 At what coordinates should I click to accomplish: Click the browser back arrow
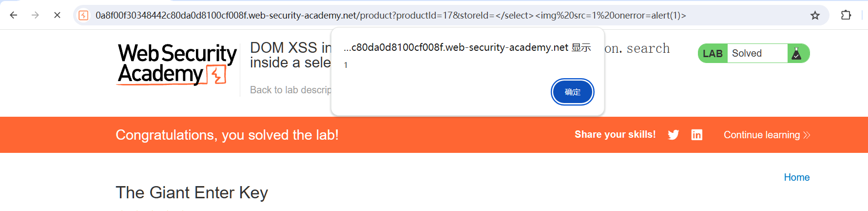point(14,15)
